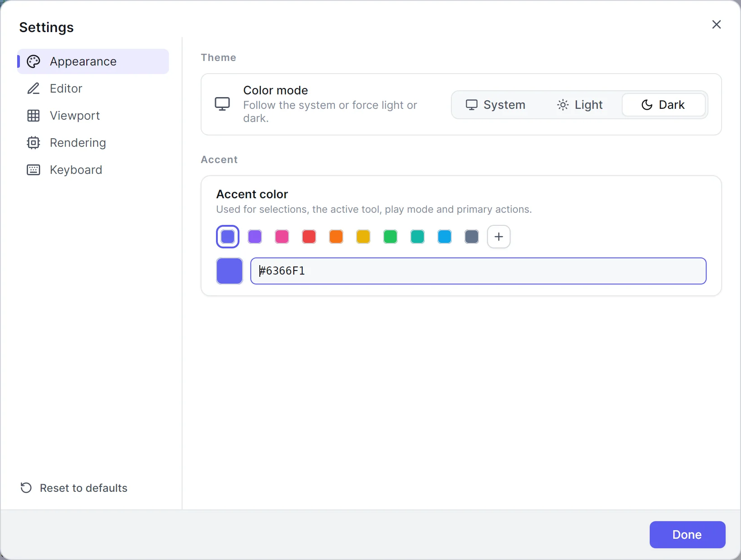Image resolution: width=741 pixels, height=560 pixels.
Task: Choose the teal accent color swatch
Action: (x=417, y=237)
